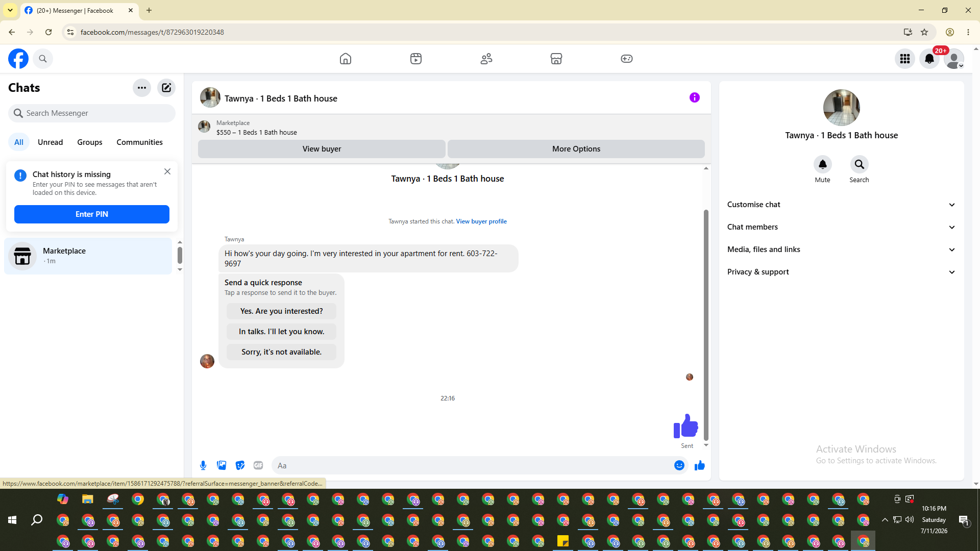Open the Facebook menu grid icon

click(x=905, y=59)
